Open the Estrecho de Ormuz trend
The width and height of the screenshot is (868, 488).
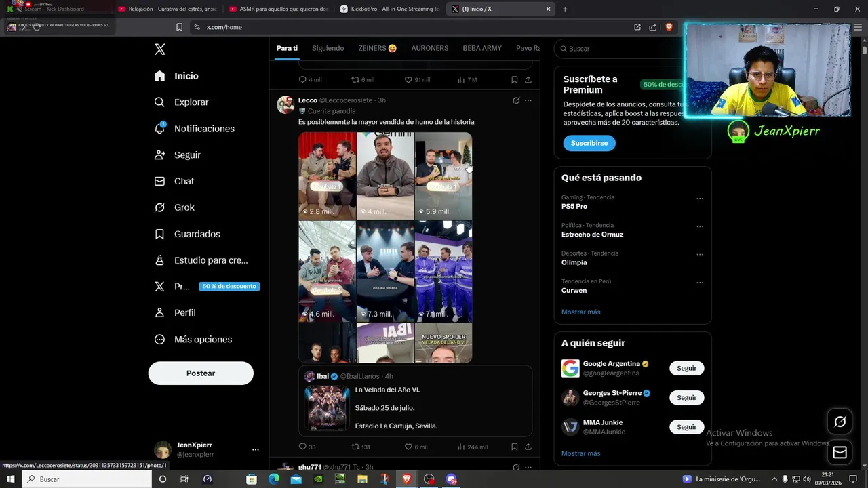coord(592,235)
